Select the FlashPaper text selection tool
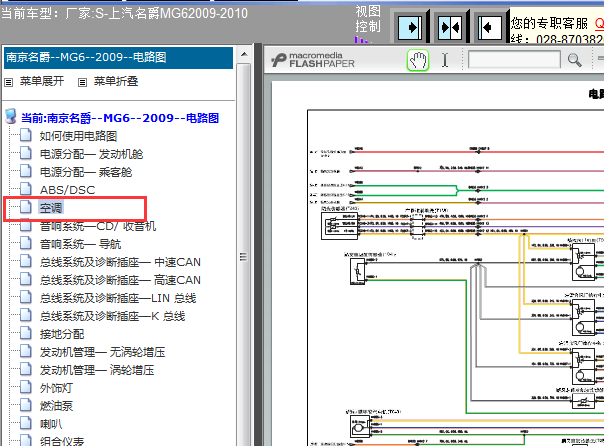 coord(445,60)
